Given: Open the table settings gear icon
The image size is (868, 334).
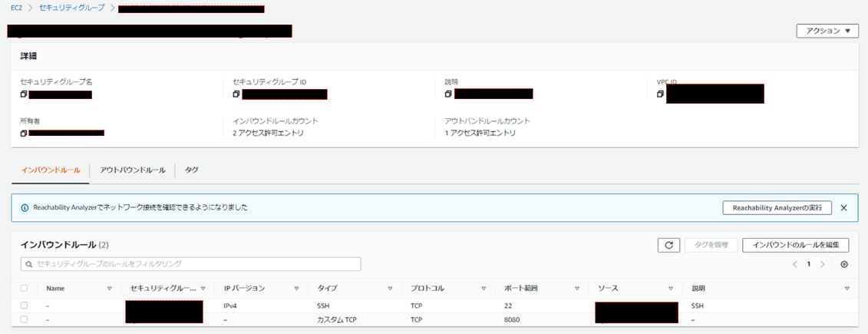Looking at the screenshot, I should 844,264.
